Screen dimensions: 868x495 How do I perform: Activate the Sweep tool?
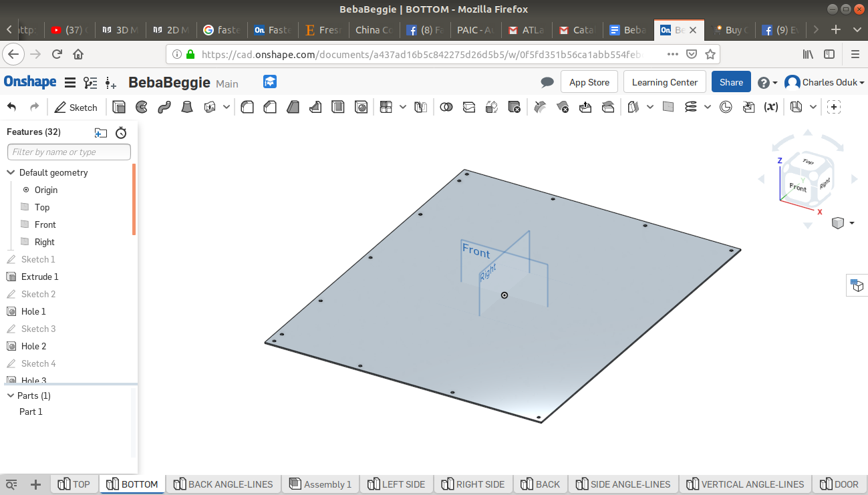(164, 107)
